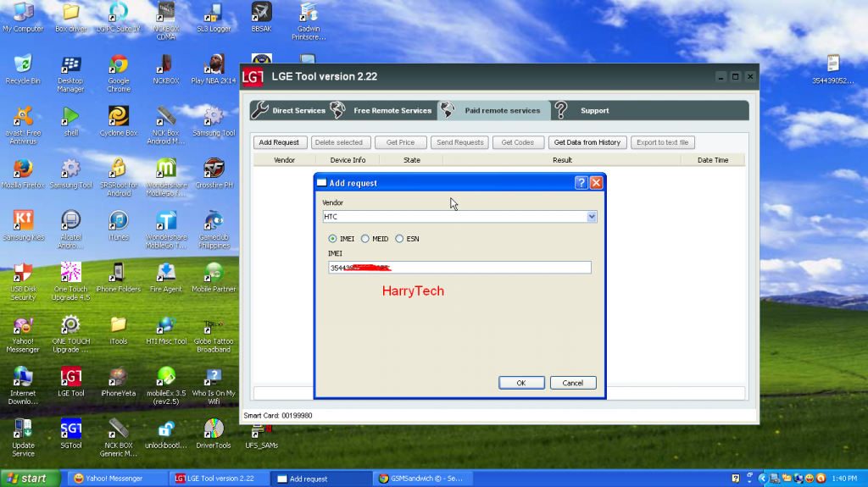Click into the IMEI input field
This screenshot has width=868, height=487.
click(459, 268)
